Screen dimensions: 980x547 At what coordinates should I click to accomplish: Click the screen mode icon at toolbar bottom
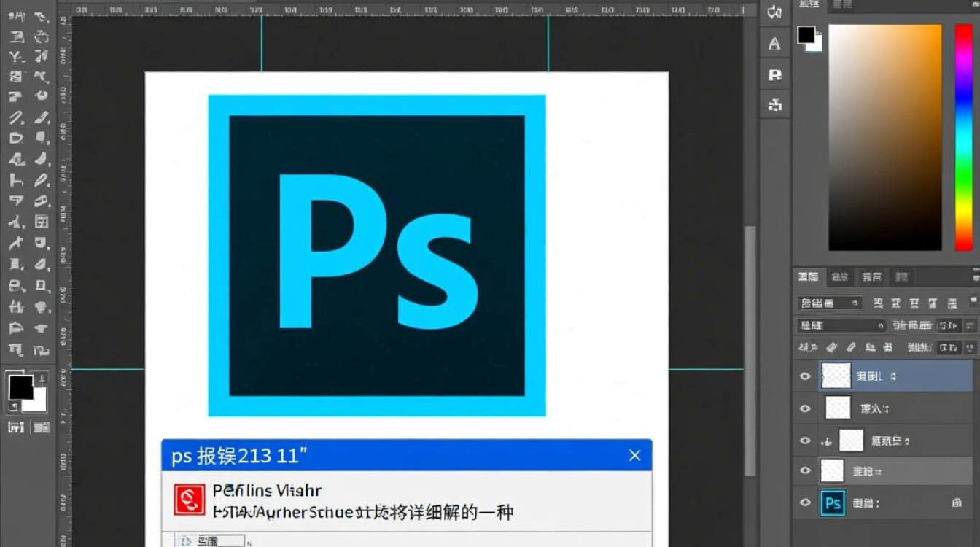coord(41,427)
